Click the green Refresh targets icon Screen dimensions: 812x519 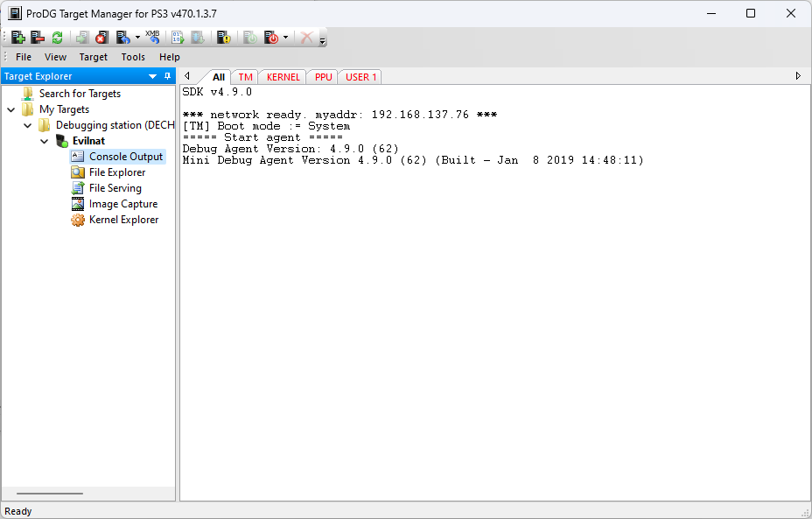tap(57, 38)
